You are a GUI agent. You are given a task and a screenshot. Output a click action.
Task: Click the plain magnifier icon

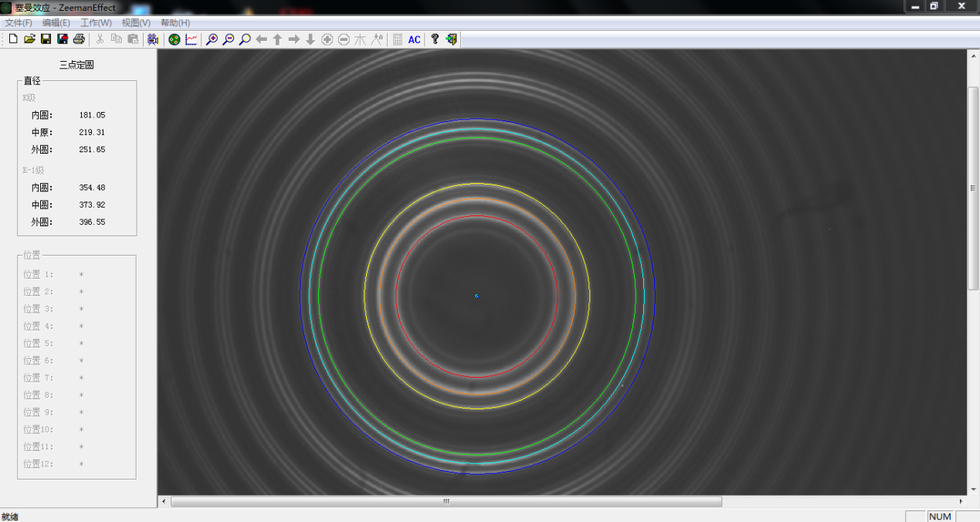245,39
